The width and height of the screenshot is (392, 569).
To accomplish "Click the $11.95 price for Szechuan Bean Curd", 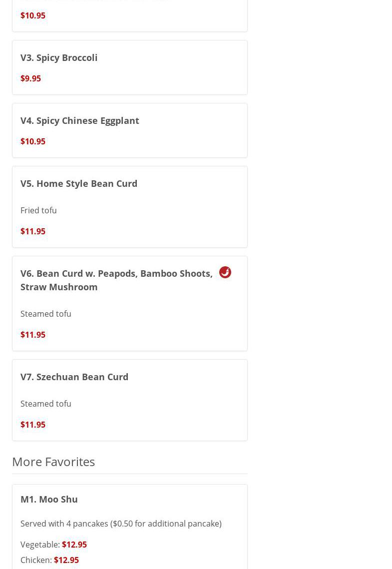I will tap(33, 425).
